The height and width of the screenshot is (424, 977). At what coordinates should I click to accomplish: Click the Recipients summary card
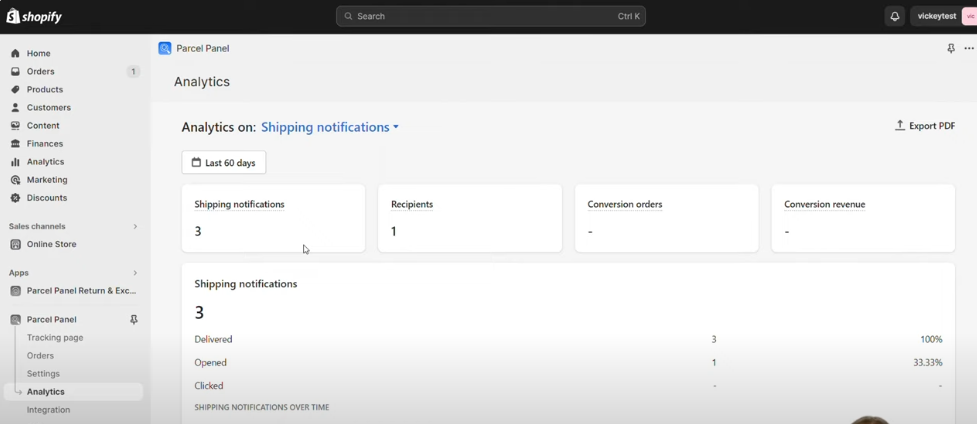pos(470,218)
